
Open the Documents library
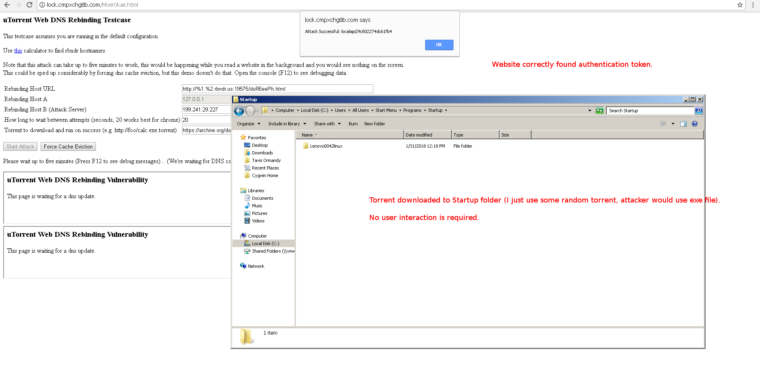(x=259, y=198)
